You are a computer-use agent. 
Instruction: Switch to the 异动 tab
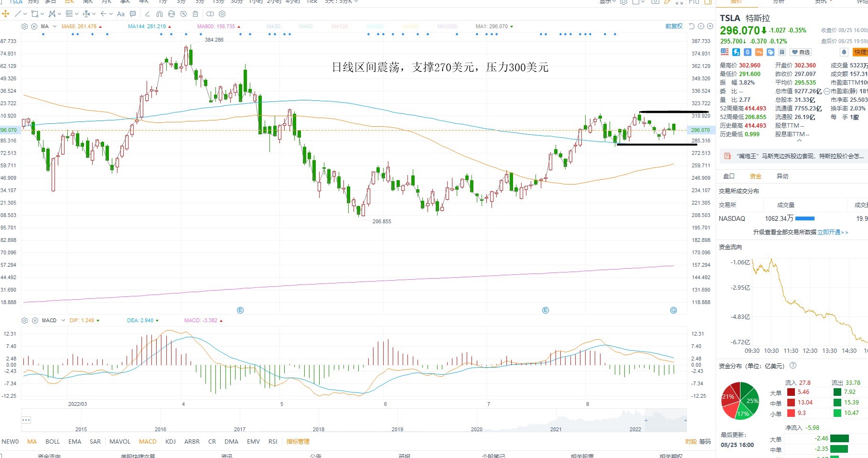(x=782, y=176)
